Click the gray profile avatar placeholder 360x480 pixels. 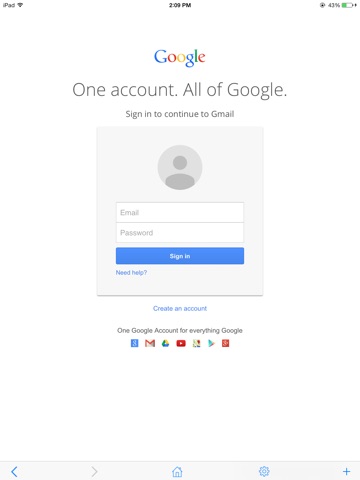coord(180,167)
